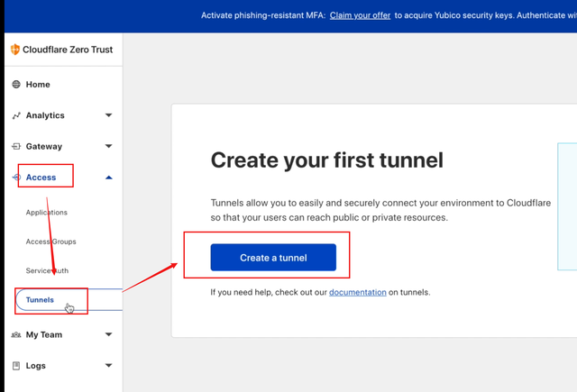Click the Cloudflare Zero Trust logo icon
This screenshot has height=392, width=577.
coord(14,50)
